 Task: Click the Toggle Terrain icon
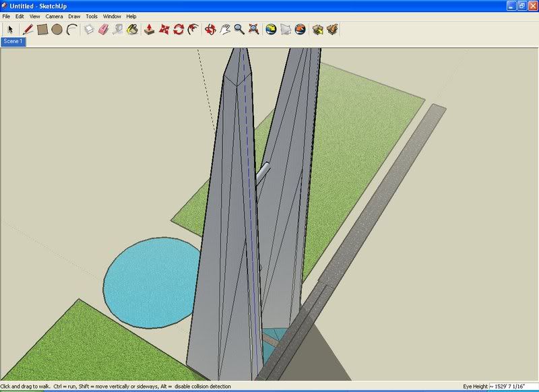tap(286, 29)
